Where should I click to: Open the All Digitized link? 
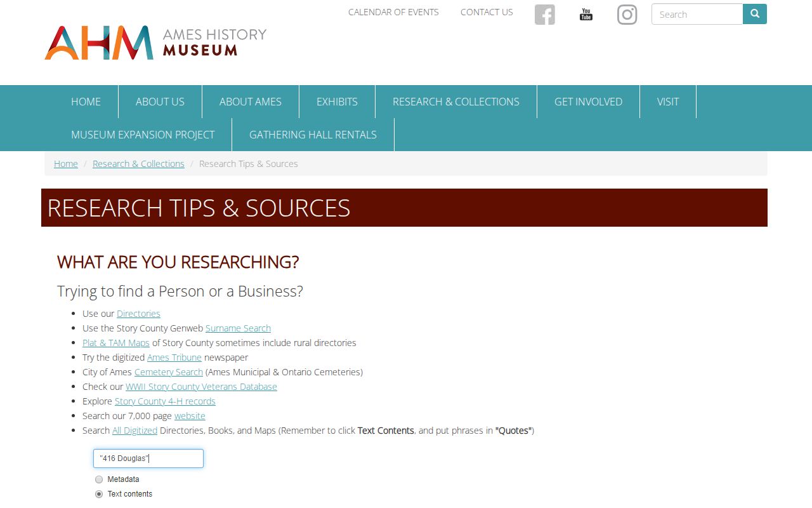(x=134, y=431)
